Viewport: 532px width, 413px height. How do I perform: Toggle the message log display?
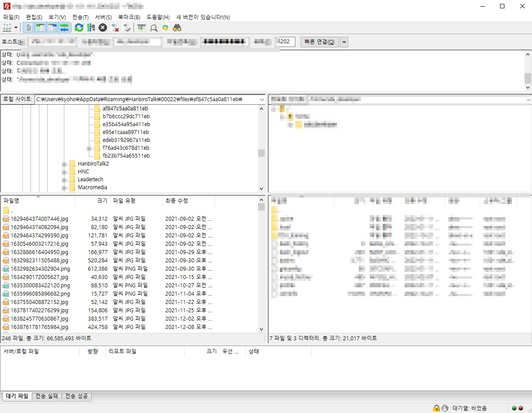(x=28, y=28)
